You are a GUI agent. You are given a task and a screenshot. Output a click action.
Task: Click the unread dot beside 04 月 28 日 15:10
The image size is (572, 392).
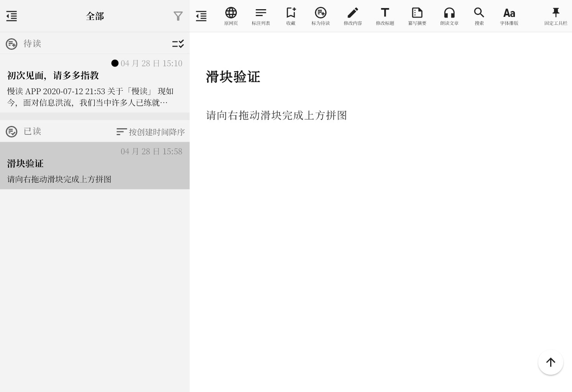(115, 63)
